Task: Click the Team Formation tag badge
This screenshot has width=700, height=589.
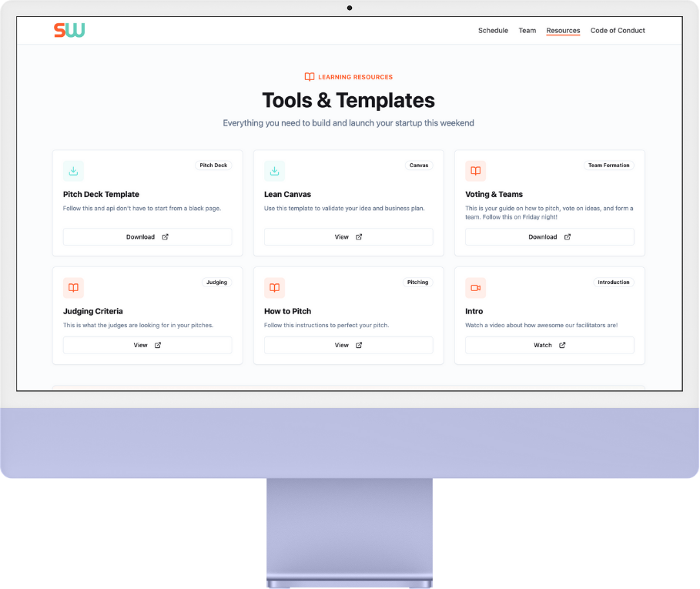Action: (x=608, y=166)
